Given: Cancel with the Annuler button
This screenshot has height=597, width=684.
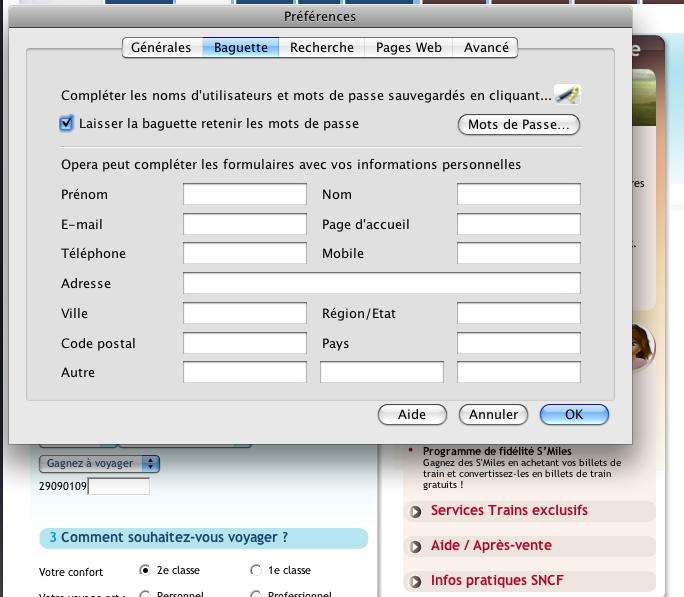Looking at the screenshot, I should [x=493, y=414].
